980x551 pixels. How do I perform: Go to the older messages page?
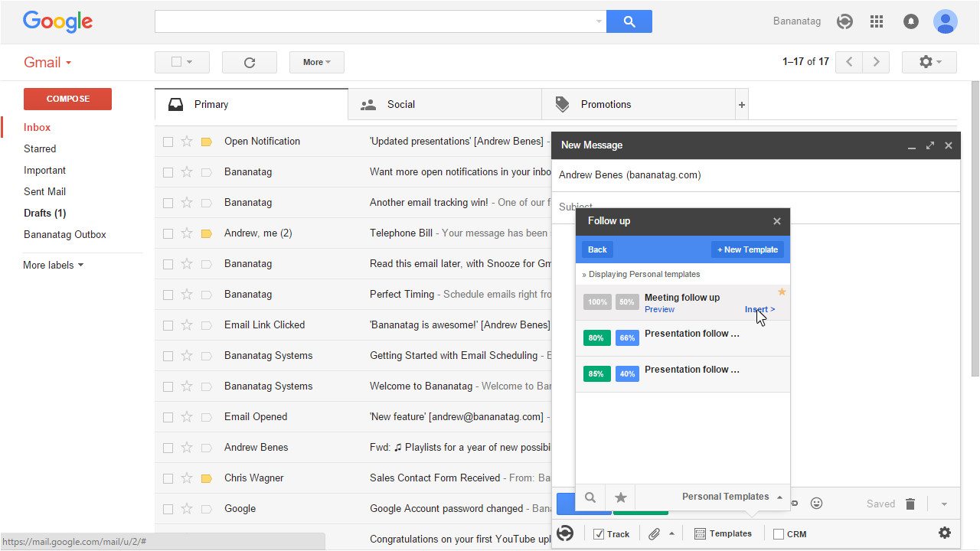pyautogui.click(x=877, y=62)
